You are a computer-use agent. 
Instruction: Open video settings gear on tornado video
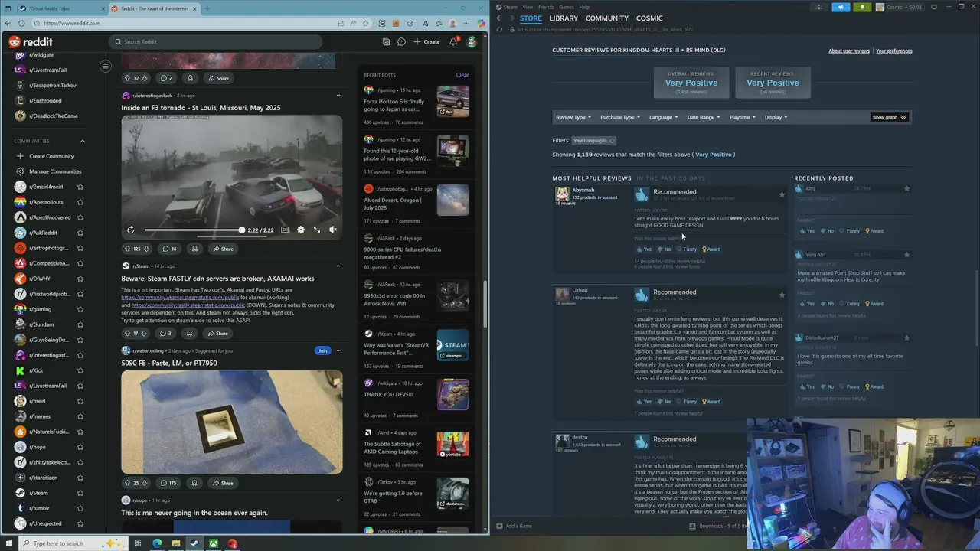coord(300,230)
